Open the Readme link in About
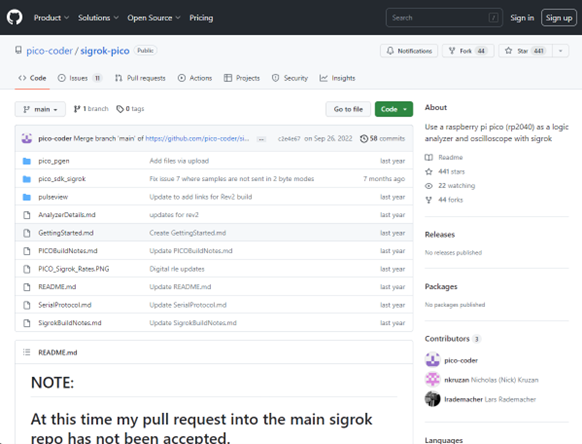582x444 pixels. [444, 157]
